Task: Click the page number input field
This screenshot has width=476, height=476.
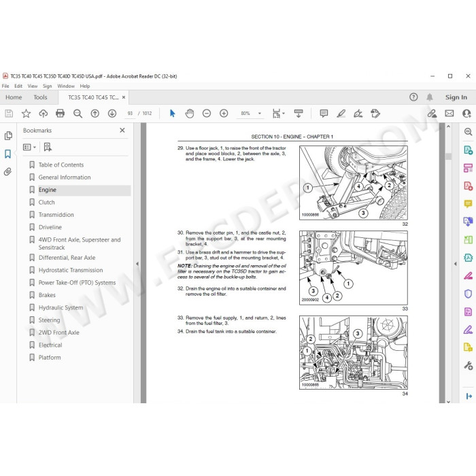Action: click(130, 114)
